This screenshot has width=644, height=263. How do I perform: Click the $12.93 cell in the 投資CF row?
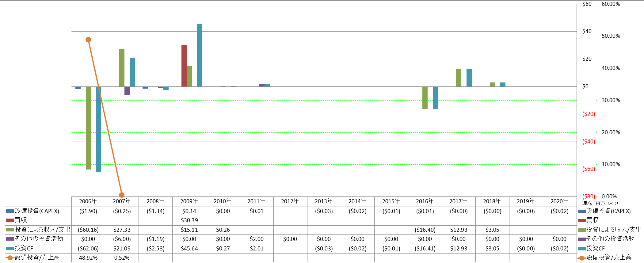(x=459, y=249)
